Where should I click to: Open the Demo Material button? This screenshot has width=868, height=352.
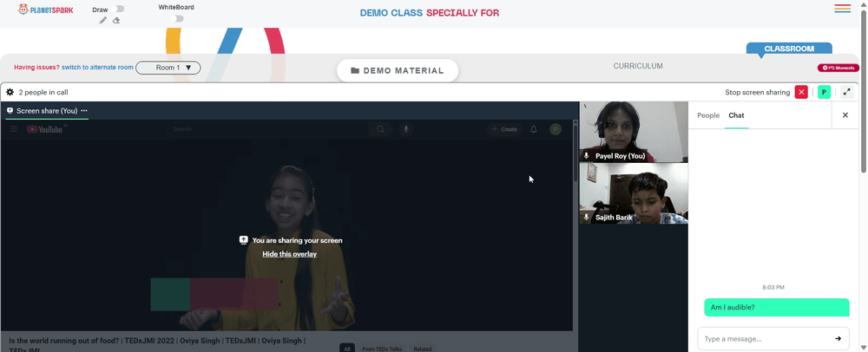coord(398,71)
